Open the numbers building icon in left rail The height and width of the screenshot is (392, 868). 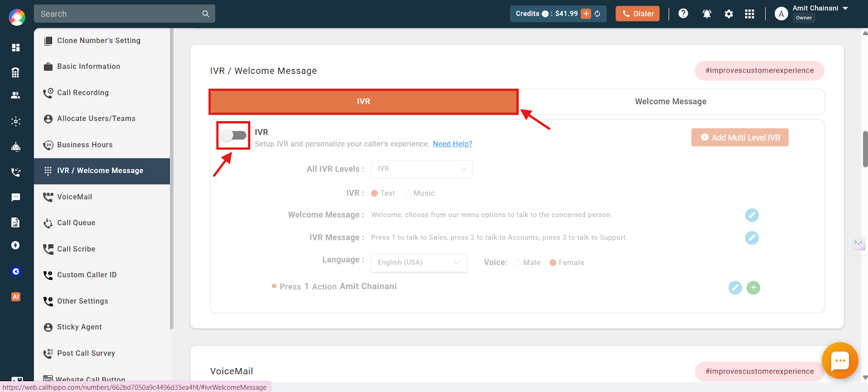[16, 72]
